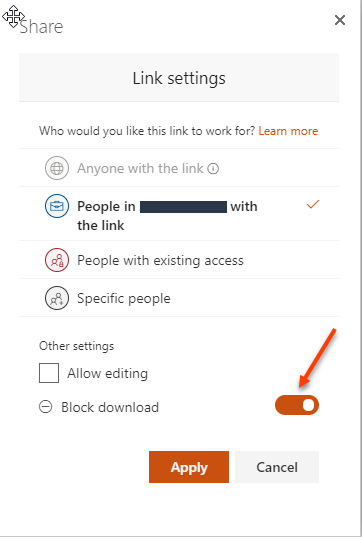Viewport: 362px width, 537px height.
Task: Click the briefcase organization icon
Action: [x=57, y=206]
